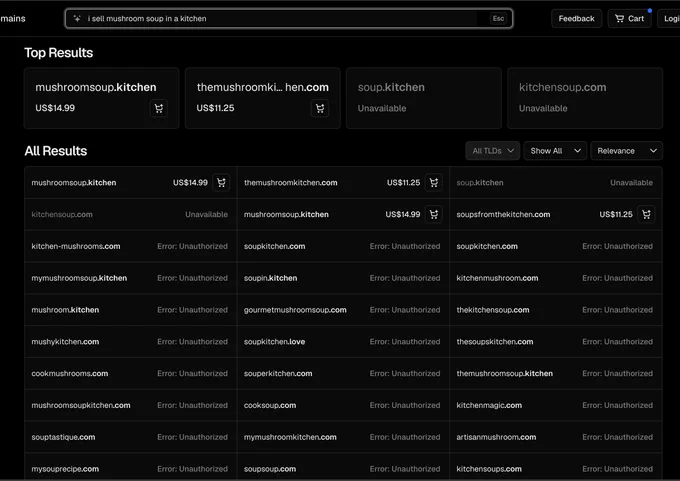Image resolution: width=680 pixels, height=481 pixels.
Task: Click the Esc key badge in search bar
Action: [498, 19]
